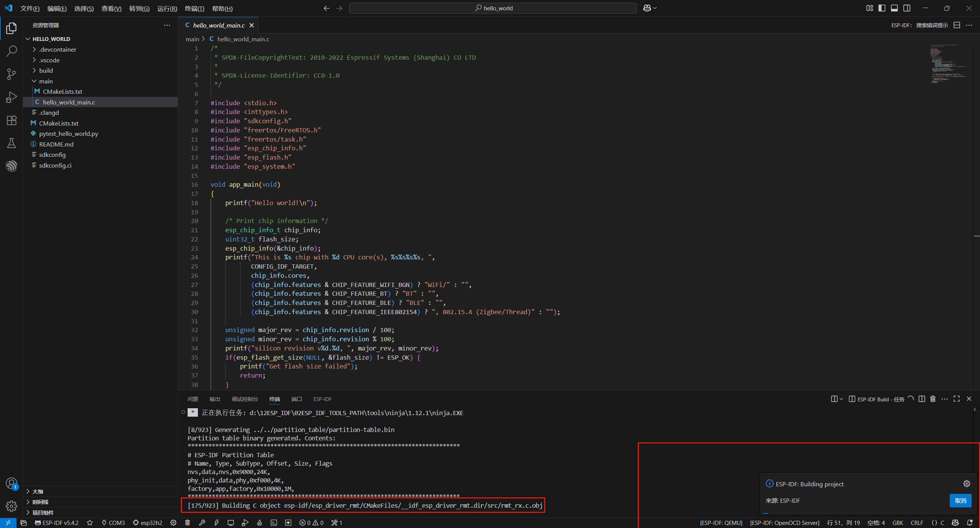Image resolution: width=980 pixels, height=528 pixels.
Task: Open the 终端 menu in the menu bar
Action: click(194, 8)
